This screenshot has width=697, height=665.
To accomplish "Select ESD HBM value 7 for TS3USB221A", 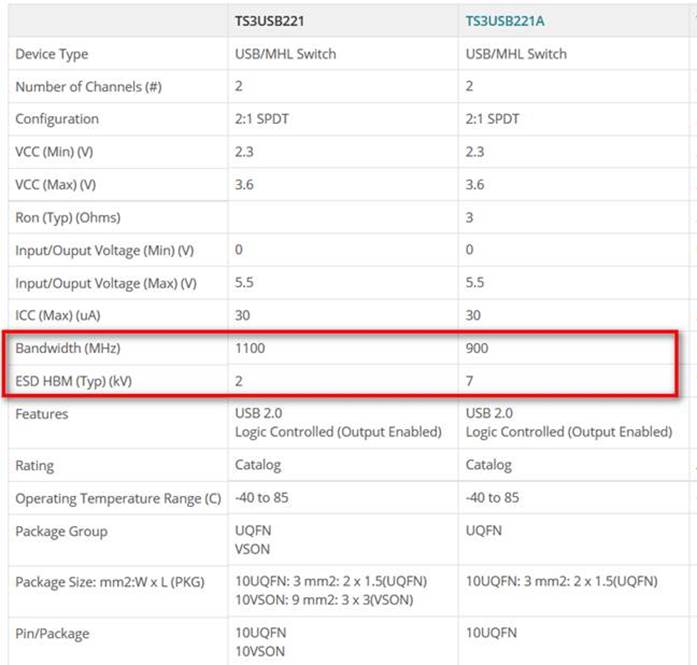I will click(x=469, y=381).
